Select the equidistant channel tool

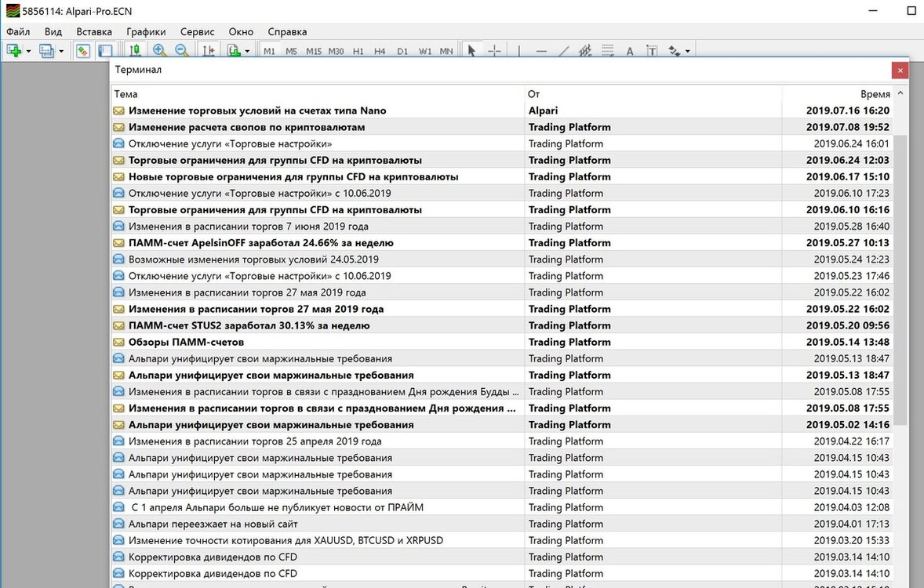pos(585,51)
